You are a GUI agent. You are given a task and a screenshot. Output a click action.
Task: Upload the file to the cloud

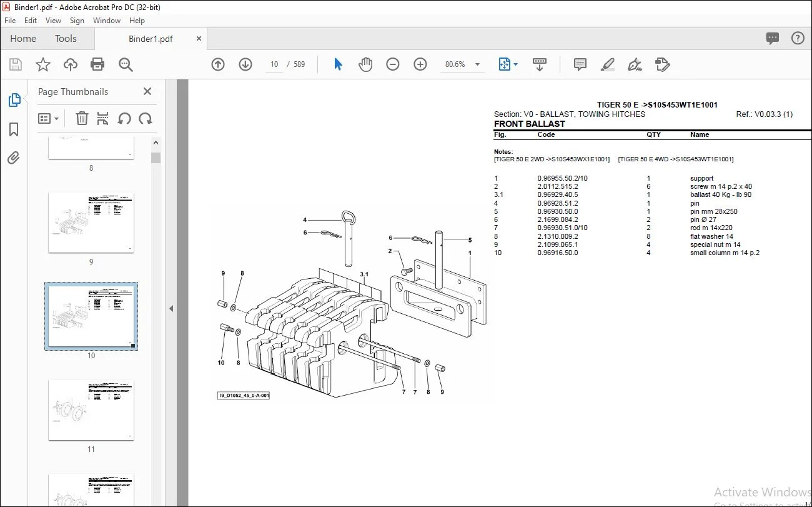pos(71,64)
